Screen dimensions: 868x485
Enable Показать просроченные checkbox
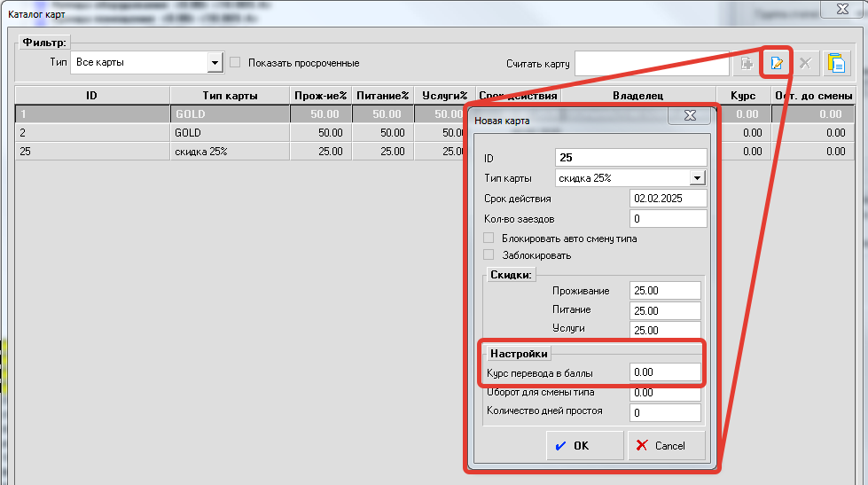tap(236, 63)
